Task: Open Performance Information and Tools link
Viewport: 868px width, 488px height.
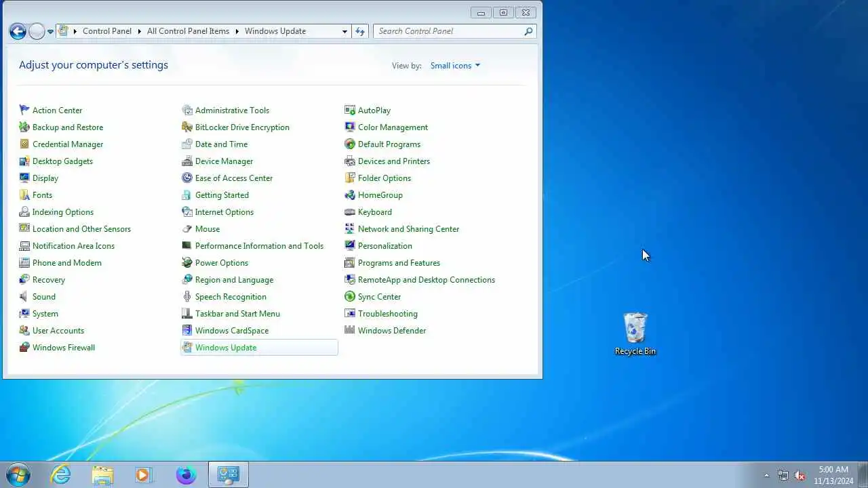Action: [x=259, y=245]
